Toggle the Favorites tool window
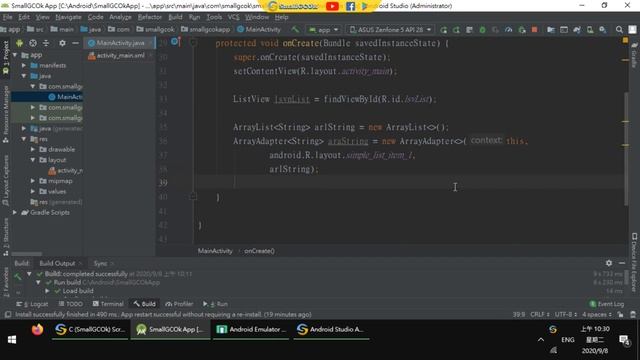640x360 pixels. 6,282
